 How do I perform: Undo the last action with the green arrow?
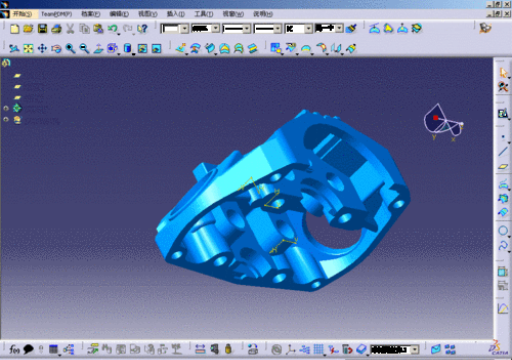[x=113, y=29]
